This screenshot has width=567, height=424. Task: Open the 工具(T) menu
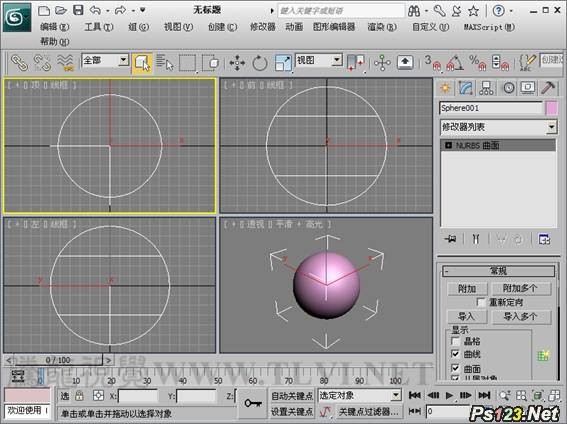click(99, 27)
